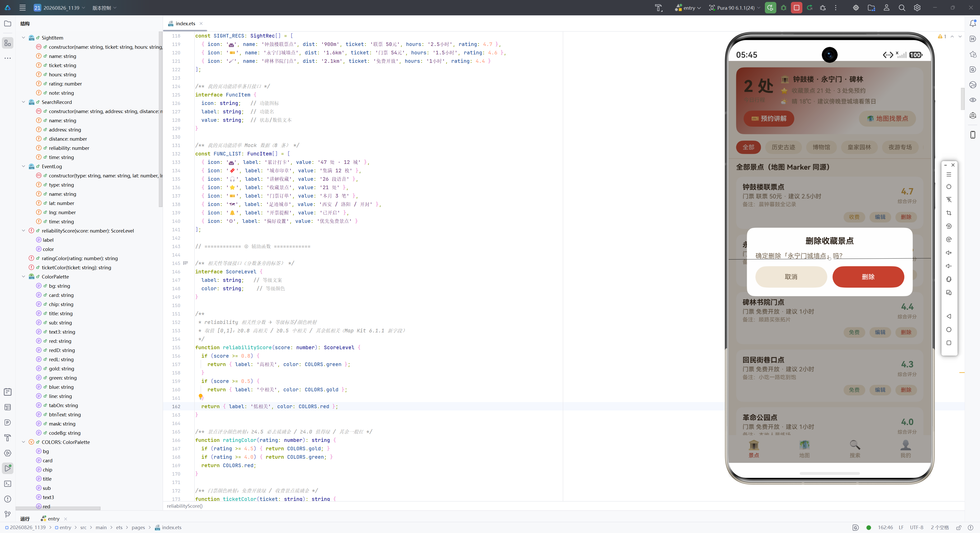The height and width of the screenshot is (533, 980).
Task: Open the Terminal tool window
Action: (8, 483)
